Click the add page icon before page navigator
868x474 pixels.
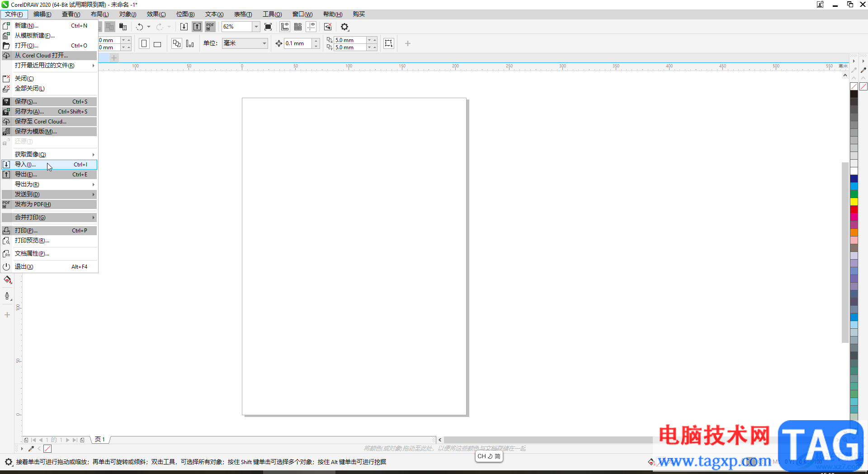[x=26, y=440]
